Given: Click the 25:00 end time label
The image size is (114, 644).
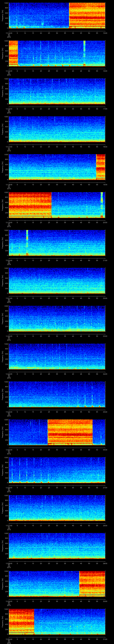Looking at the screenshot, I should pos(105,412).
